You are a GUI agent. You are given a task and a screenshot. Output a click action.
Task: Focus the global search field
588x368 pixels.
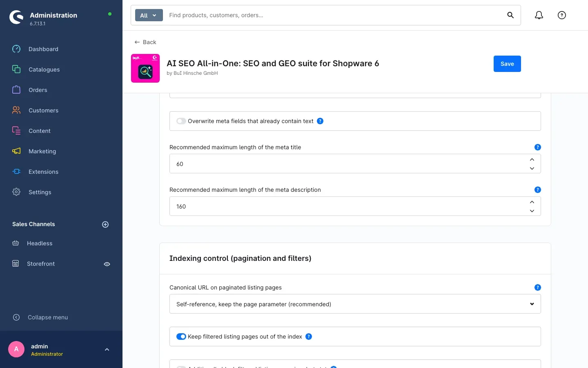click(335, 15)
